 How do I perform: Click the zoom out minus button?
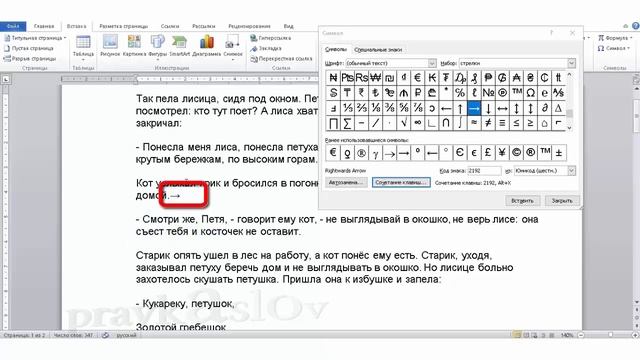581,335
